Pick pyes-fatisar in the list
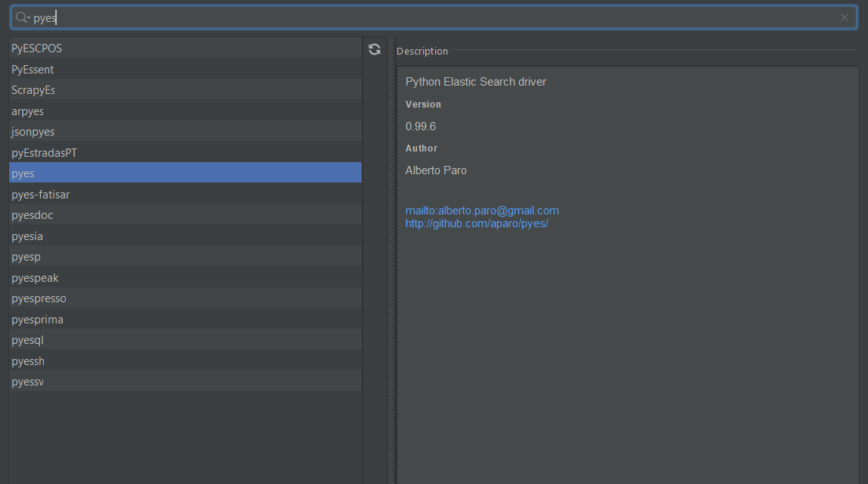Viewport: 868px width, 484px height. point(185,195)
